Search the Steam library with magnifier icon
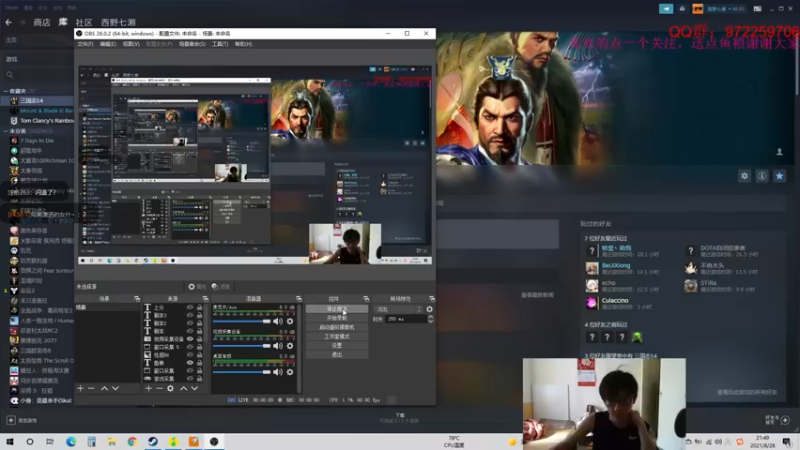 [x=10, y=75]
